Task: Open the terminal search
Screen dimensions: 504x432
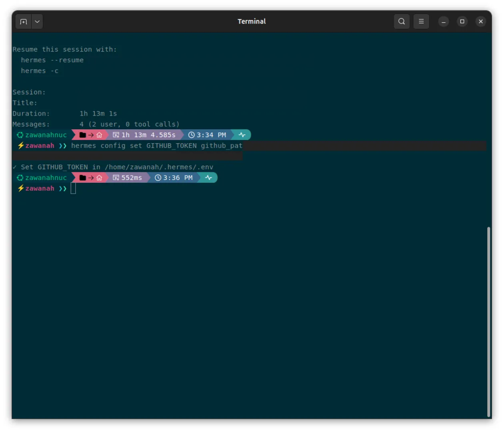Action: pyautogui.click(x=402, y=22)
